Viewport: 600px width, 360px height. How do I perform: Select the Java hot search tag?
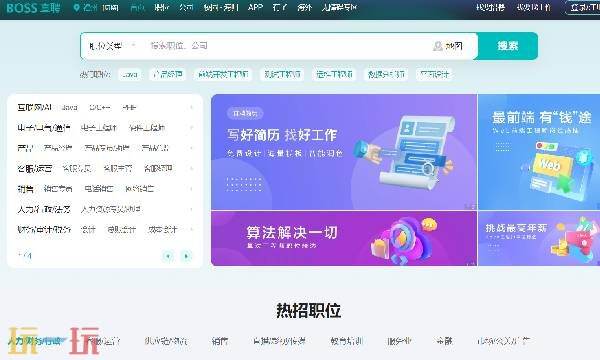pyautogui.click(x=129, y=74)
